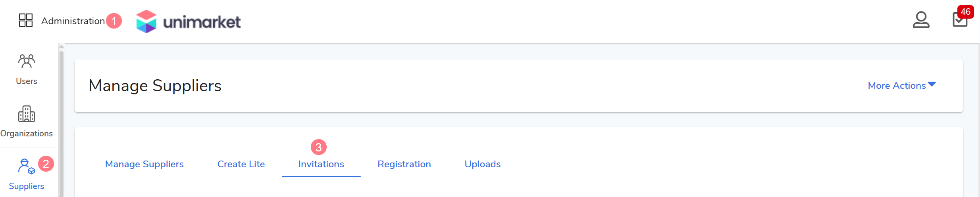Open the user profile icon
The image size is (980, 197).
[921, 20]
